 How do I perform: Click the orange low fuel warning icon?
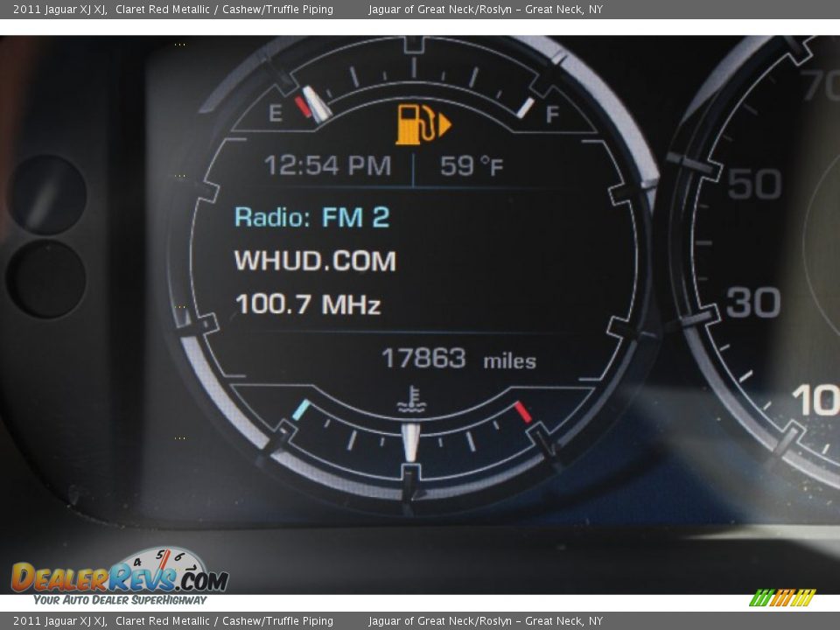click(x=423, y=124)
